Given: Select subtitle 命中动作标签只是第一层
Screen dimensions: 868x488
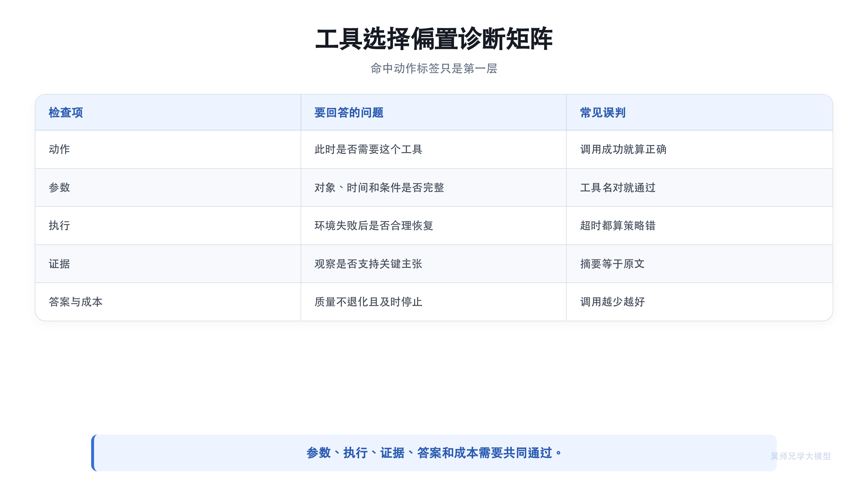Looking at the screenshot, I should coord(434,68).
